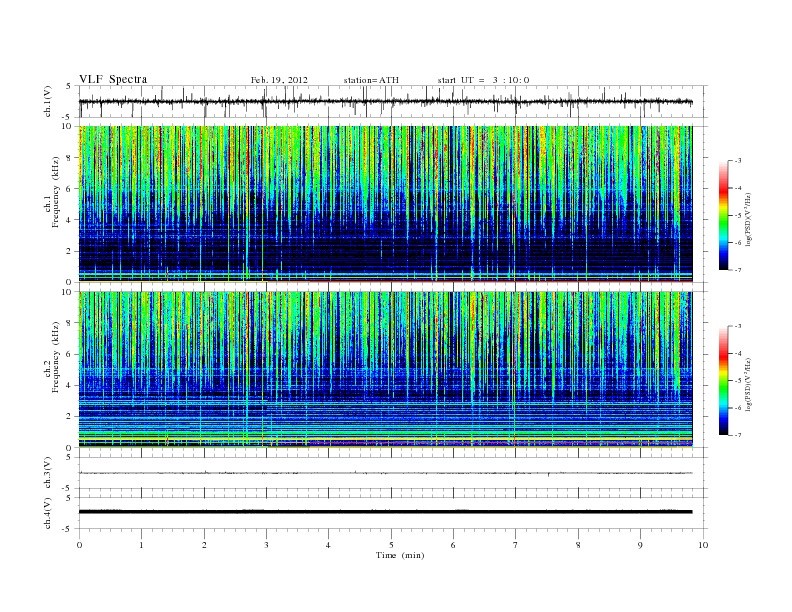Image resolution: width=792 pixels, height=612 pixels.
Task: Click the "-3" label on ch.1 colorbar
Action: (x=737, y=161)
